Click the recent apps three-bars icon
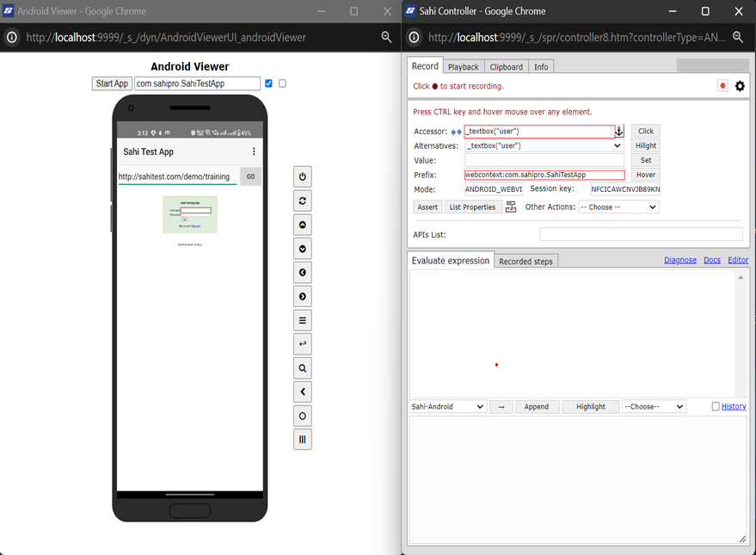The height and width of the screenshot is (555, 756). pyautogui.click(x=303, y=440)
